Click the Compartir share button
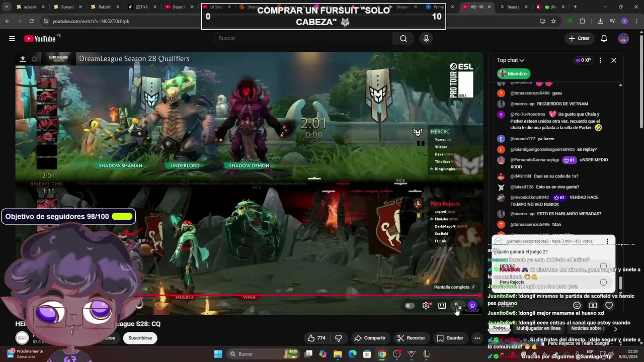This screenshot has width=644, height=362. 370,338
